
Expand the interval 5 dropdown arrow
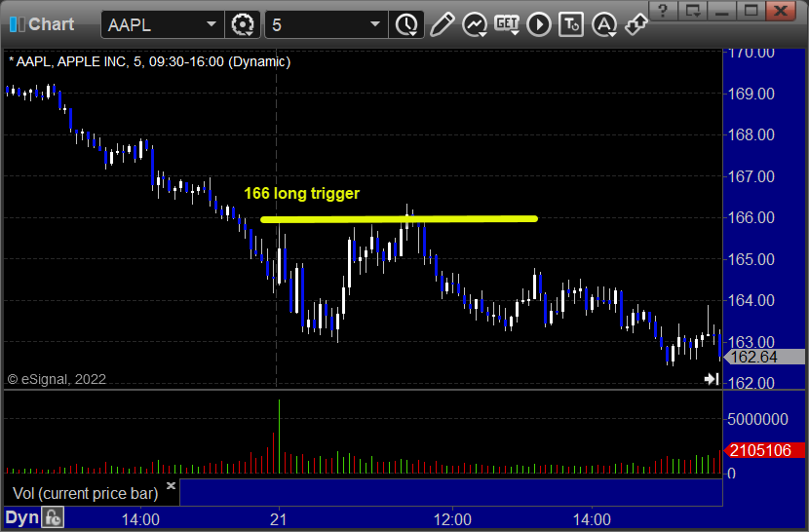click(x=375, y=24)
